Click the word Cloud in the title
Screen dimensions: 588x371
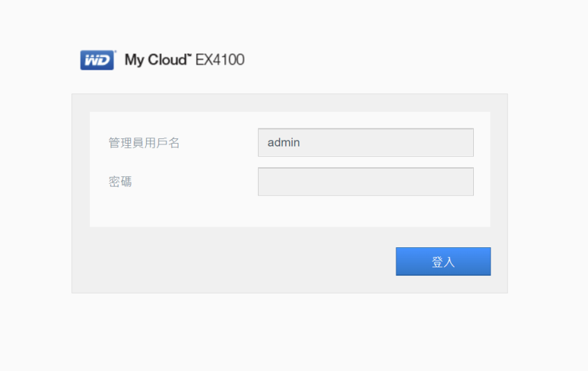tap(167, 60)
